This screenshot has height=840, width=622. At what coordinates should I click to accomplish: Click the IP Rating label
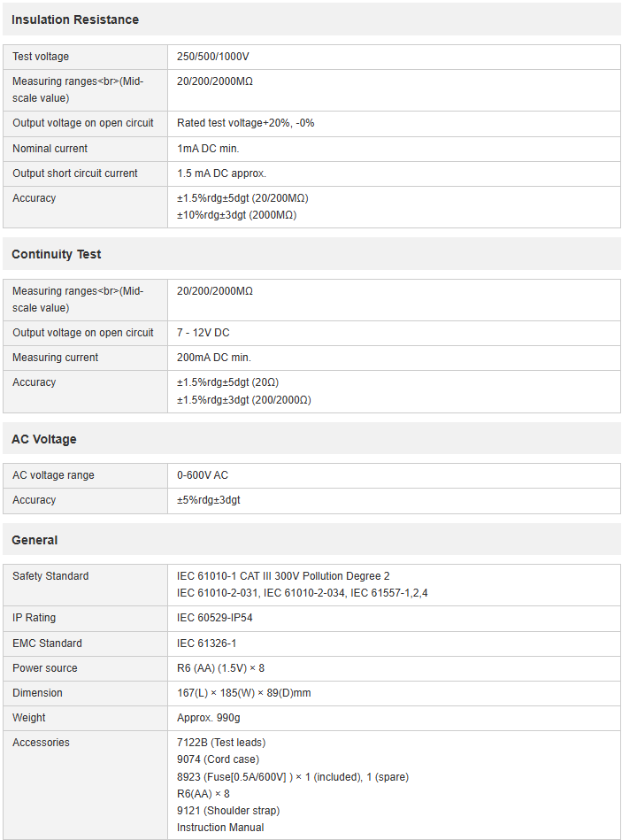(36, 618)
